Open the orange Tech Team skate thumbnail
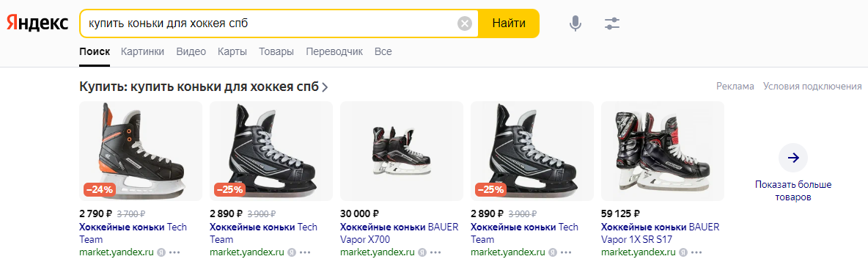The width and height of the screenshot is (868, 270). 141,151
